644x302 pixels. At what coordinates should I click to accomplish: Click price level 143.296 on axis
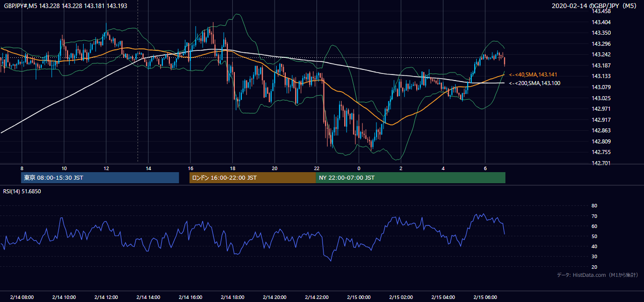(601, 44)
